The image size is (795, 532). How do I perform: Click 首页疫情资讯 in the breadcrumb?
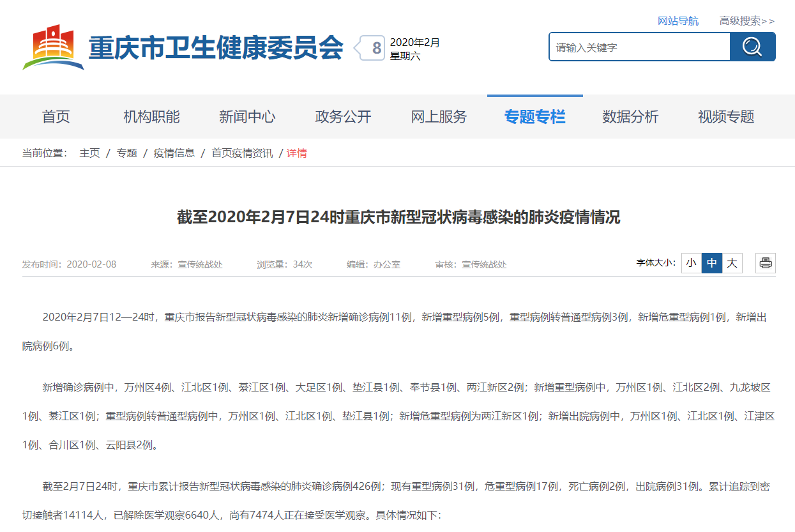[x=242, y=153]
